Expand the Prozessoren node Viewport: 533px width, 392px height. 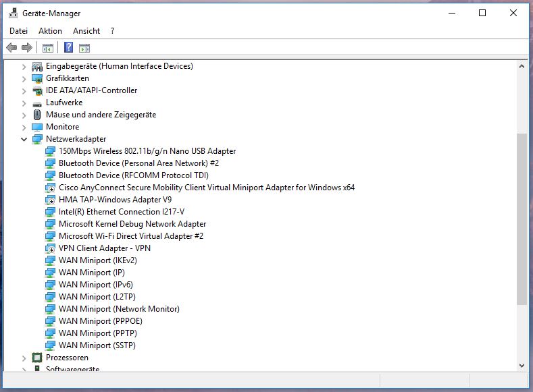pyautogui.click(x=24, y=358)
